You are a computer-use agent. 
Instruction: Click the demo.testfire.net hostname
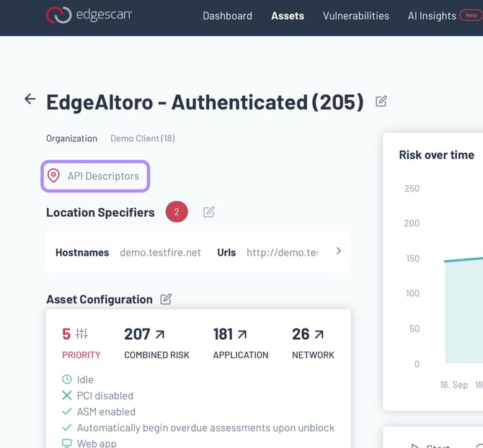(160, 253)
